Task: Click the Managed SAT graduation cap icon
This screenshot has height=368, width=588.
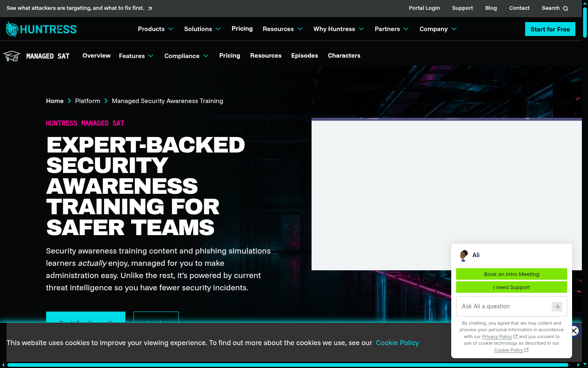Action: click(12, 56)
